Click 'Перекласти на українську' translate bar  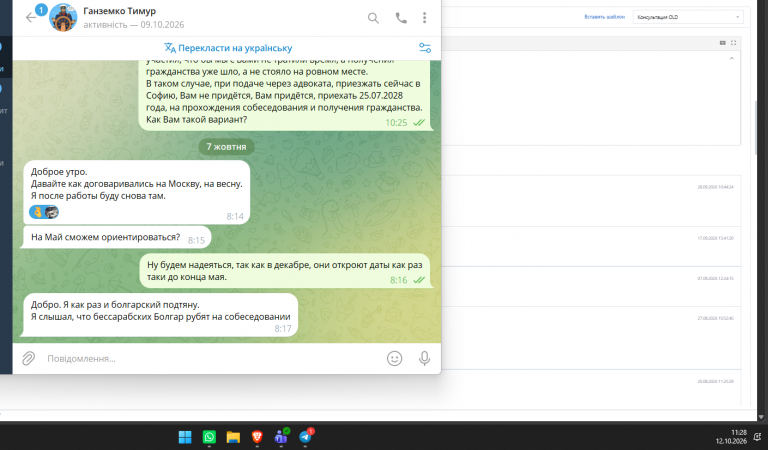(228, 48)
